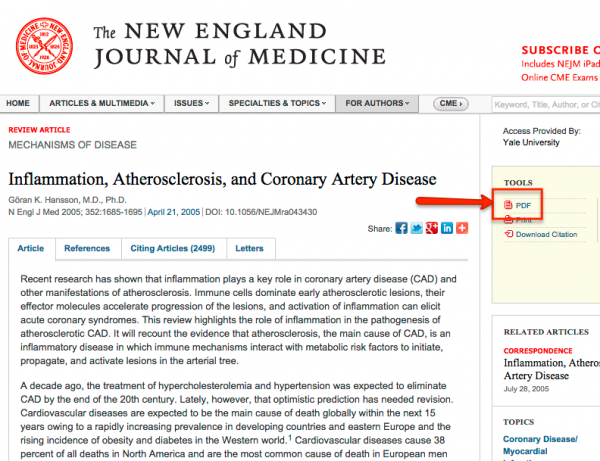Share article on LinkedIn

(447, 228)
